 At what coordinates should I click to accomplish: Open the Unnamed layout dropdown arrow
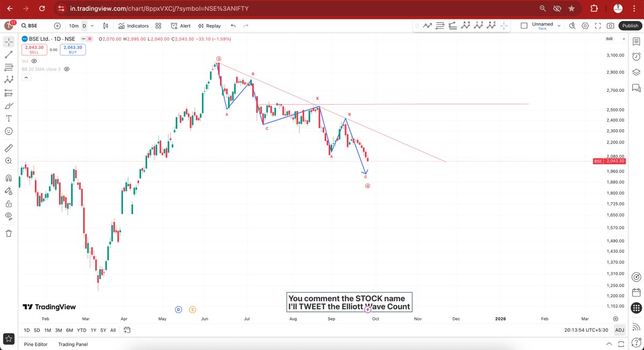tap(559, 25)
